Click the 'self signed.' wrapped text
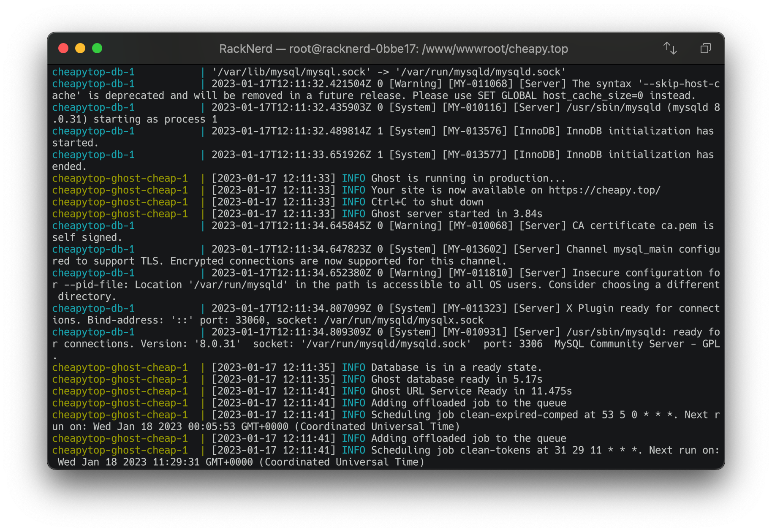772x532 pixels. pos(87,237)
